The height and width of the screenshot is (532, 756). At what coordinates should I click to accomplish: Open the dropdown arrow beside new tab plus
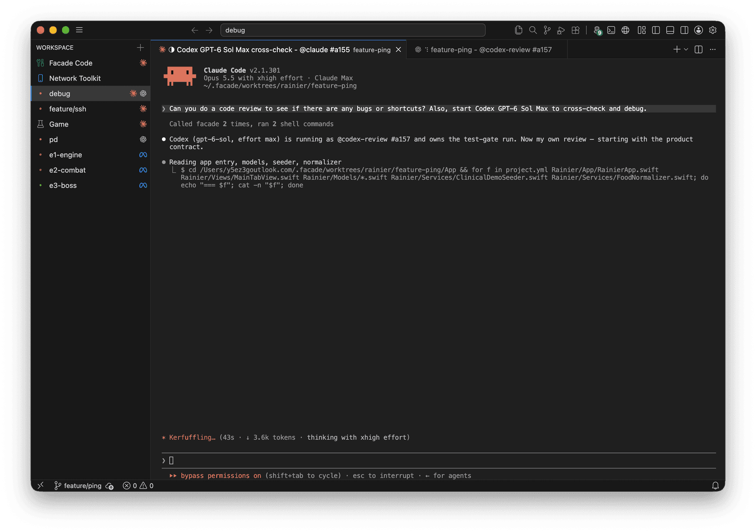click(686, 49)
